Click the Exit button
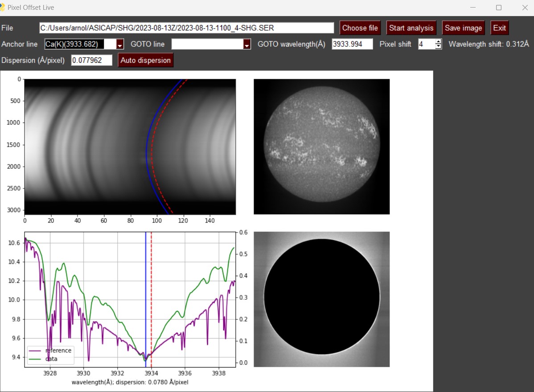The height and width of the screenshot is (392, 534). 499,28
